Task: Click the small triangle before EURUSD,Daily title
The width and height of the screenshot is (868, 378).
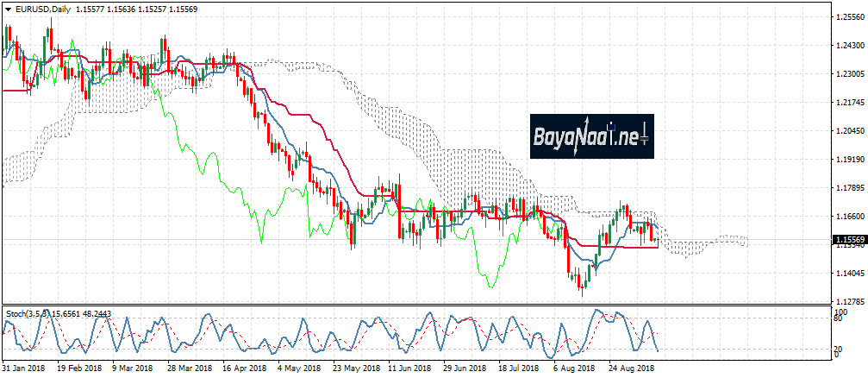Action: 7,9
